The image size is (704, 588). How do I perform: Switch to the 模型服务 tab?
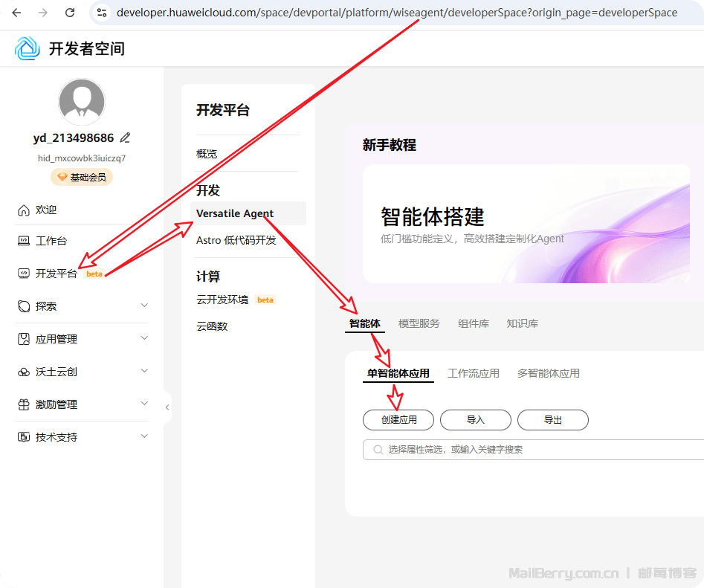[x=419, y=323]
